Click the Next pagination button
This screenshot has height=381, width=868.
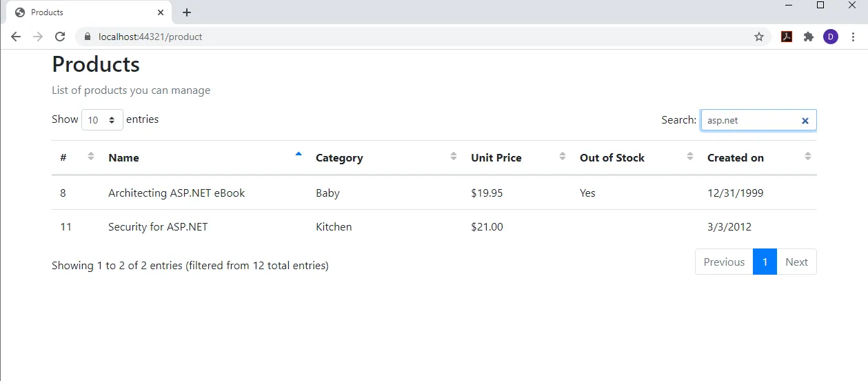click(796, 262)
